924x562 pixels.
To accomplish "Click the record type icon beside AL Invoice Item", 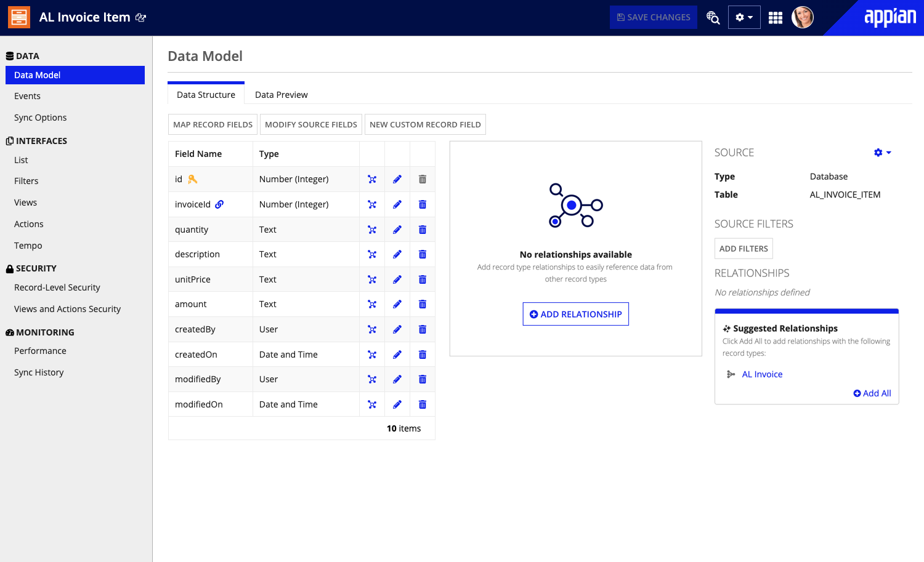I will point(19,17).
